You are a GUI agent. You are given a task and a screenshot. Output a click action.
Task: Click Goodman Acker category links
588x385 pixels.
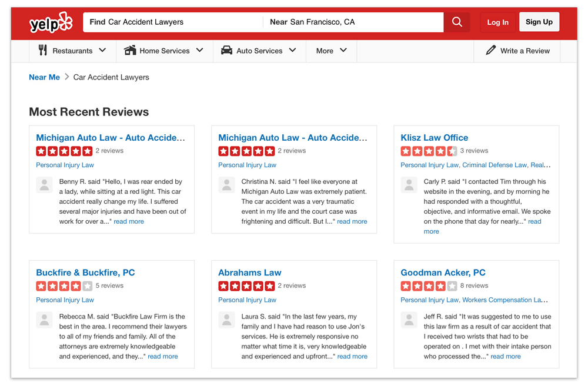(474, 300)
